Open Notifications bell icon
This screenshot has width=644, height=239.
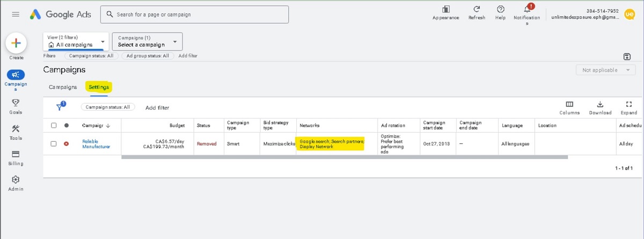coord(527,10)
